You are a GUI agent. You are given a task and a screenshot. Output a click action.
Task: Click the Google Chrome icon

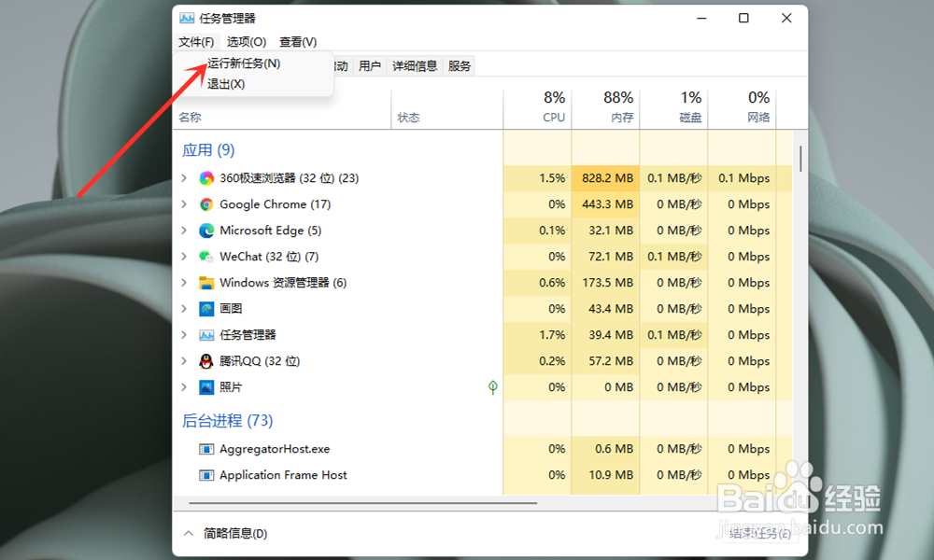pyautogui.click(x=206, y=204)
